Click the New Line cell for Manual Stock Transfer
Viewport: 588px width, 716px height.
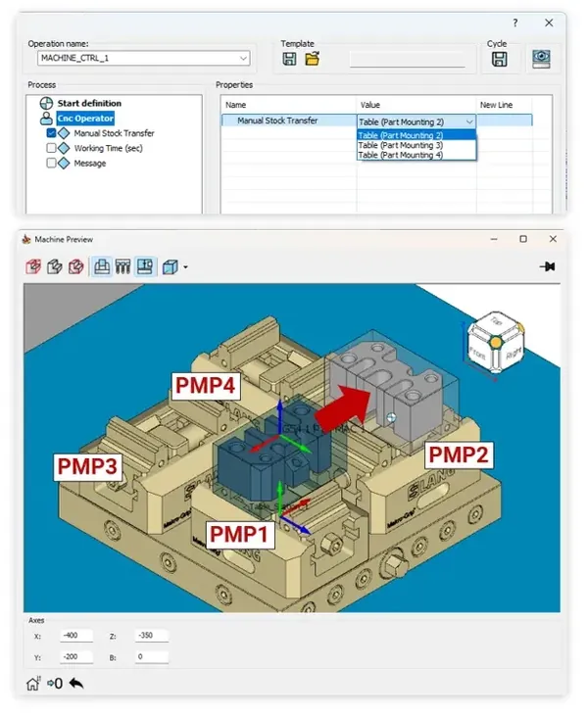[x=505, y=120]
